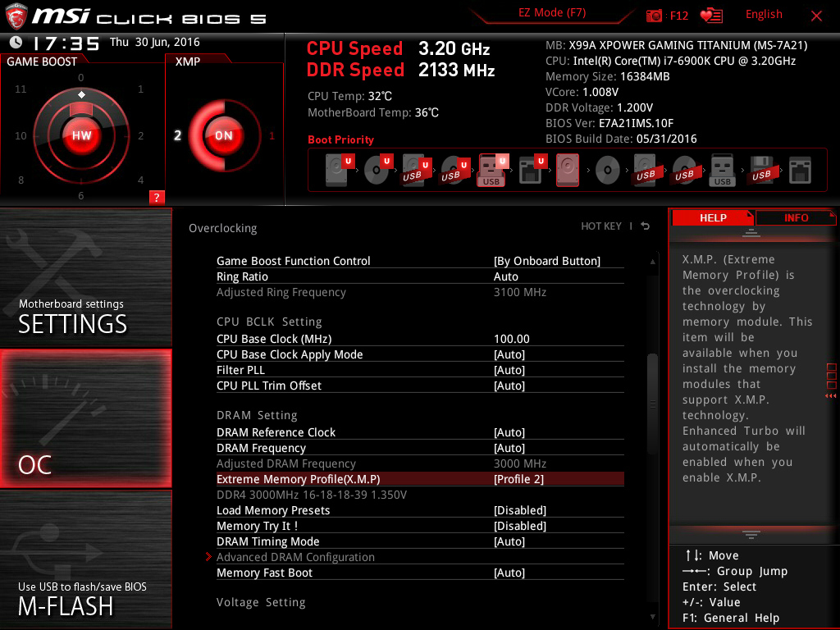Click the up handle atop the help text
Image resolution: width=840 pixels, height=630 pixels.
[751, 232]
